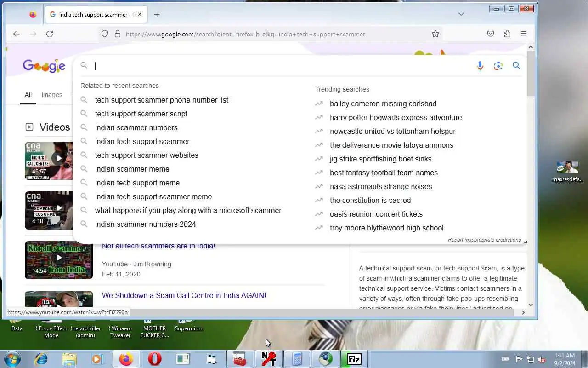Click the horizontal scrollbar right arrow
The image size is (588, 368).
point(523,312)
